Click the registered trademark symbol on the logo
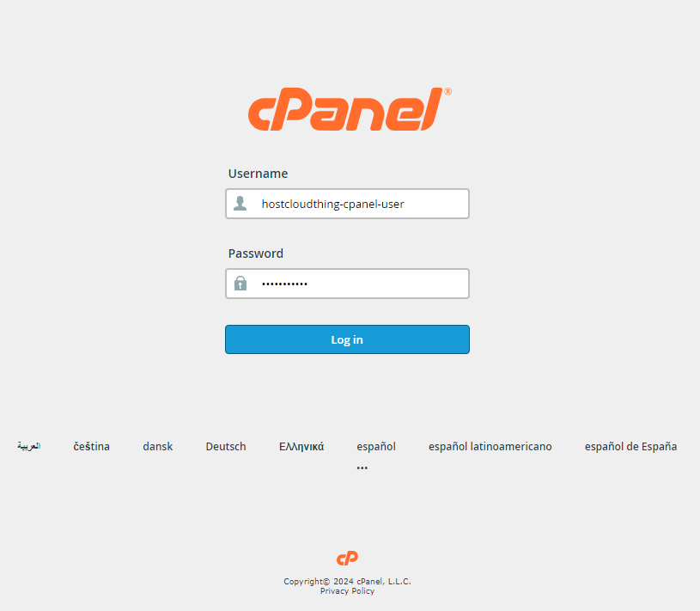Image resolution: width=700 pixels, height=611 pixels. [x=447, y=92]
